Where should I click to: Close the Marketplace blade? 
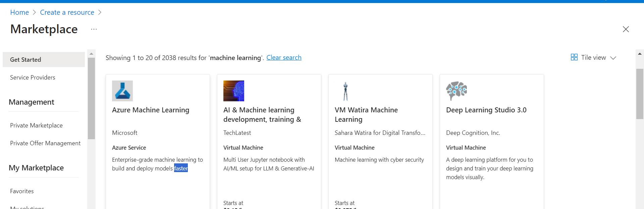click(x=626, y=29)
